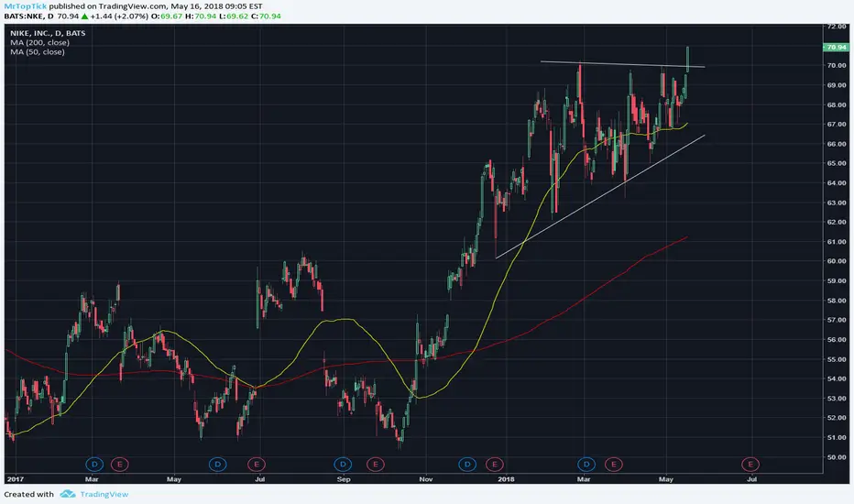Image resolution: width=854 pixels, height=504 pixels.
Task: Click the dividend D marker above Mar 2017
Action: (94, 465)
